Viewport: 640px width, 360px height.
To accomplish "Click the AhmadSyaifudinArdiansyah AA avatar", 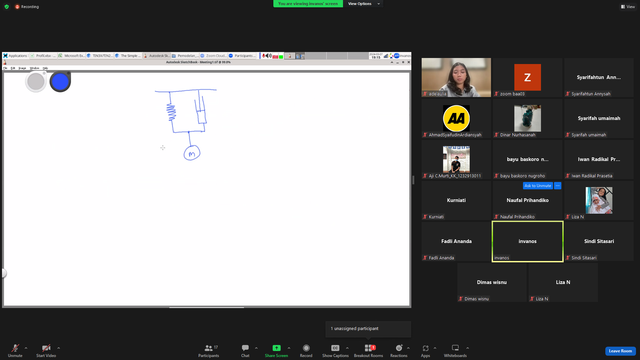I will pos(456,118).
